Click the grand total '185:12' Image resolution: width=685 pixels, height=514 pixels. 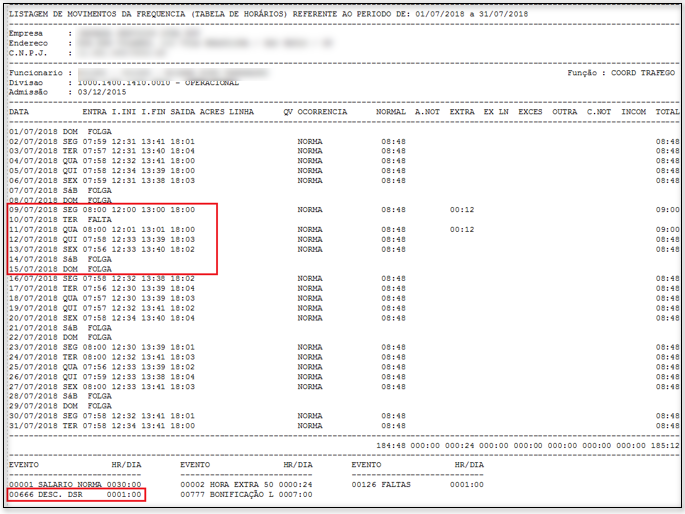click(x=665, y=445)
